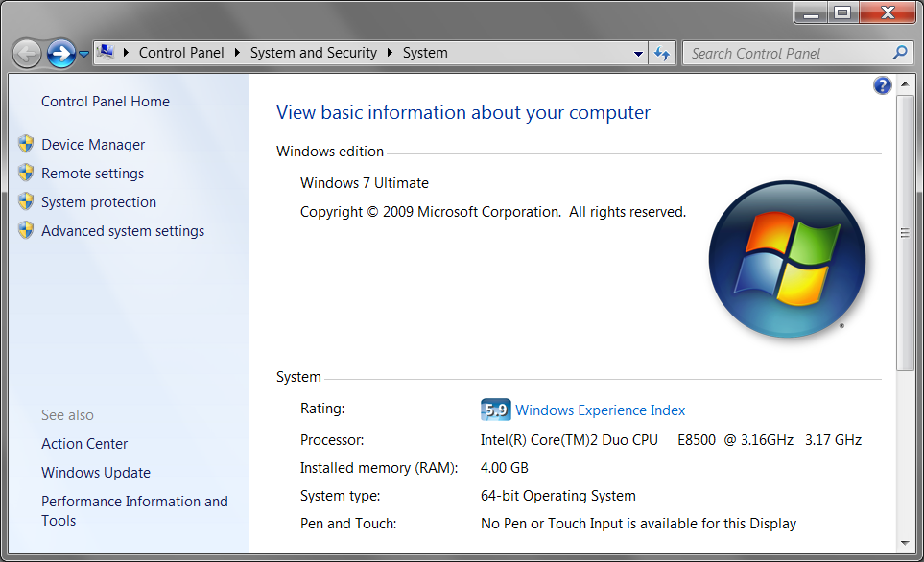Viewport: 924px width, 562px height.
Task: Open the address bar breadcrumb dropdown arrow
Action: [x=639, y=53]
